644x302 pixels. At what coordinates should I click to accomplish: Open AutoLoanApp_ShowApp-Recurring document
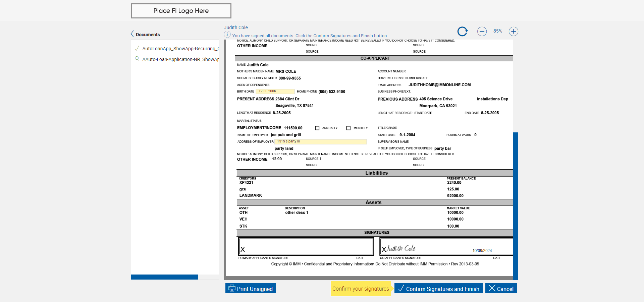click(x=180, y=49)
